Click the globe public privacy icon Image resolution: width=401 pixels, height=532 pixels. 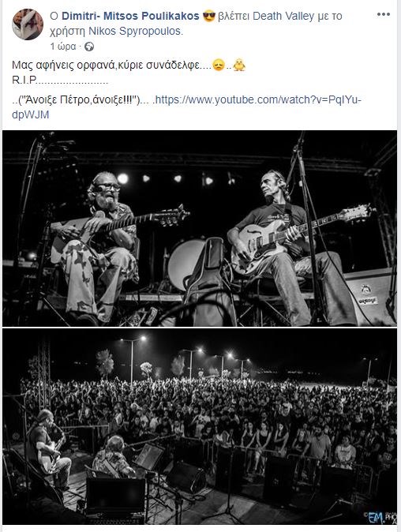[x=89, y=47]
